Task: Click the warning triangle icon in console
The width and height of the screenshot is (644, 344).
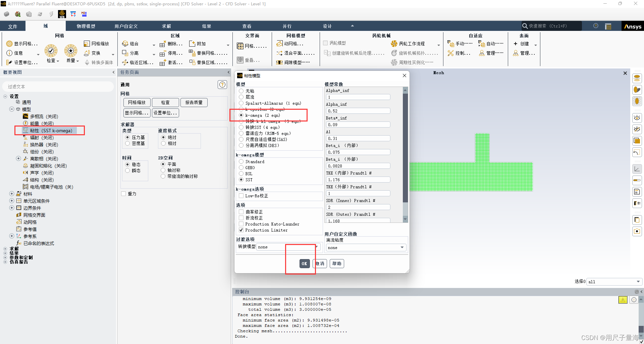Action: click(x=623, y=300)
